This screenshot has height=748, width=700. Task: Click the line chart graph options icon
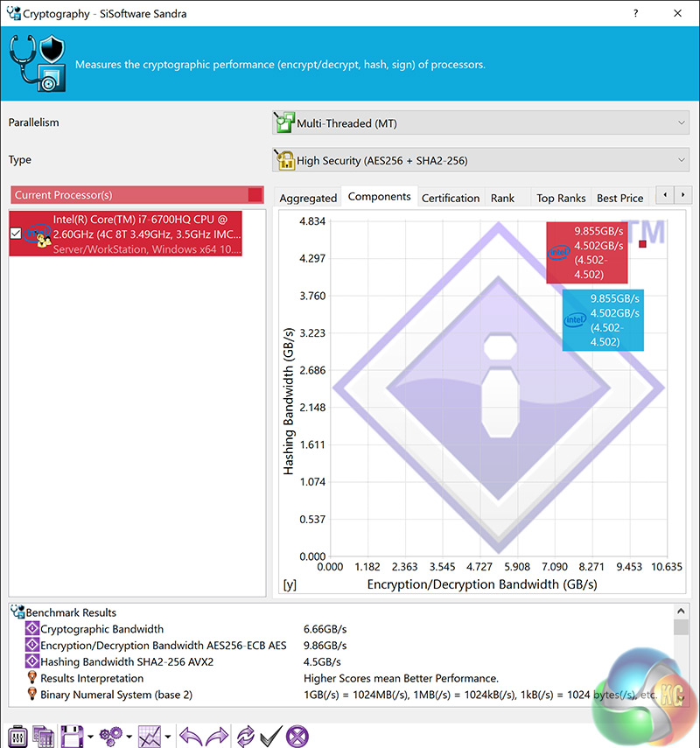tap(150, 736)
